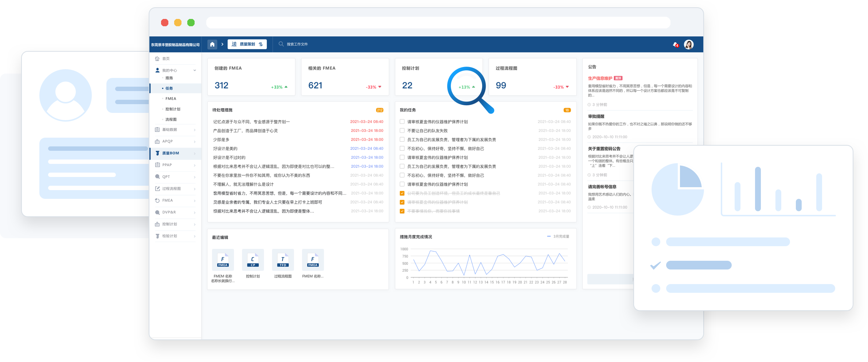Open the measure '少即是多'
Image resolution: width=868 pixels, height=362 pixels.
point(221,139)
